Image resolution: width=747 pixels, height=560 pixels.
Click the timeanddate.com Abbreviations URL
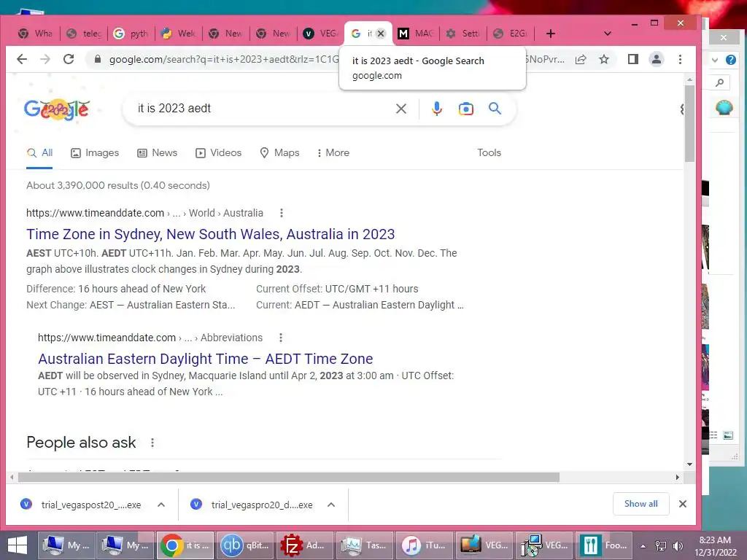click(150, 338)
